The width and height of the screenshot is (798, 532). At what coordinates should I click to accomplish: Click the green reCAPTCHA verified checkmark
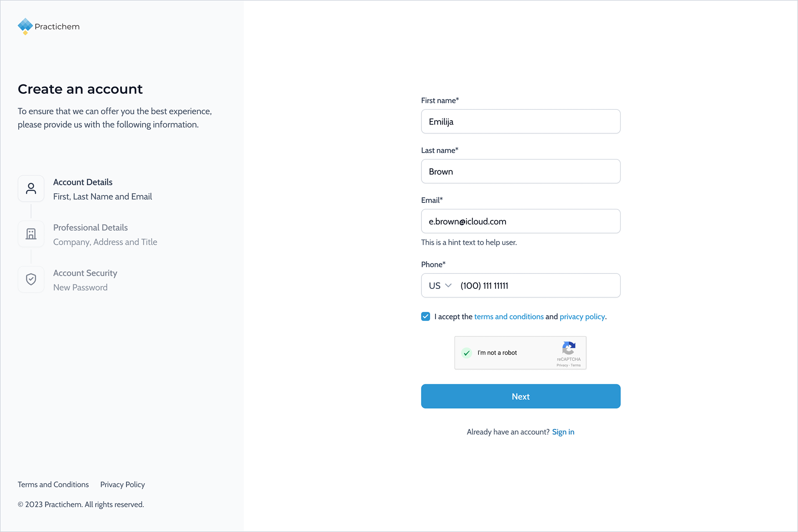pyautogui.click(x=467, y=353)
